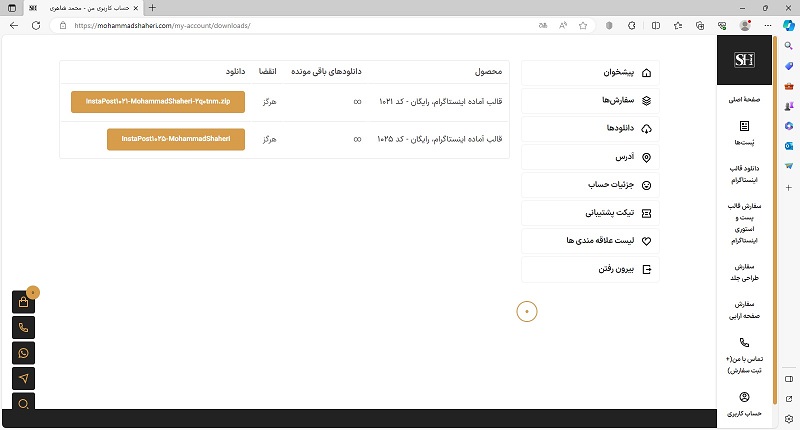Open browser settings gear in sidebar
The width and height of the screenshot is (800, 430).
[x=789, y=419]
